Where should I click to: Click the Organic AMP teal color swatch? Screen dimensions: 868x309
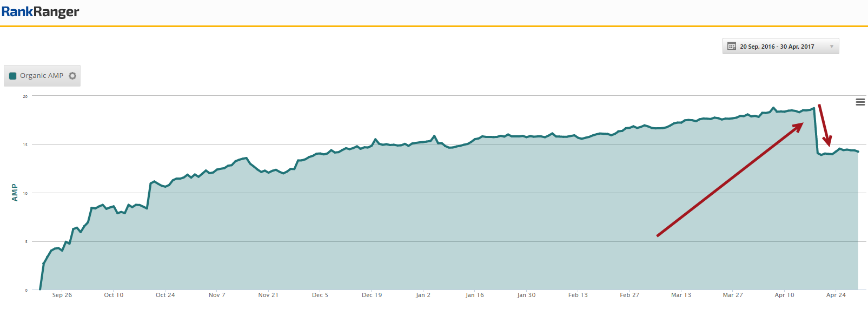click(x=13, y=76)
